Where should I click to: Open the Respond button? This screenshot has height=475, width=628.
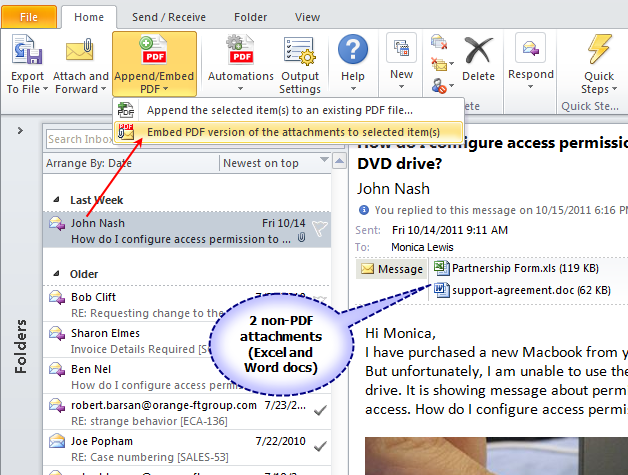click(x=531, y=60)
